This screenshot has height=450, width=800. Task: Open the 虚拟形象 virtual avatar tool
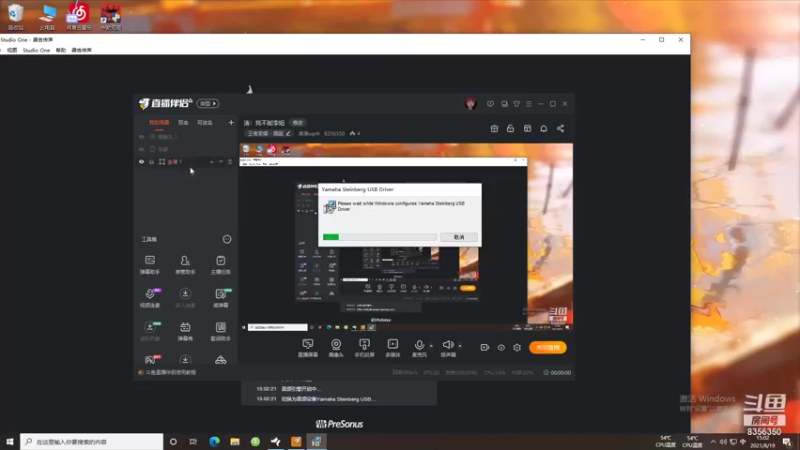(x=149, y=331)
